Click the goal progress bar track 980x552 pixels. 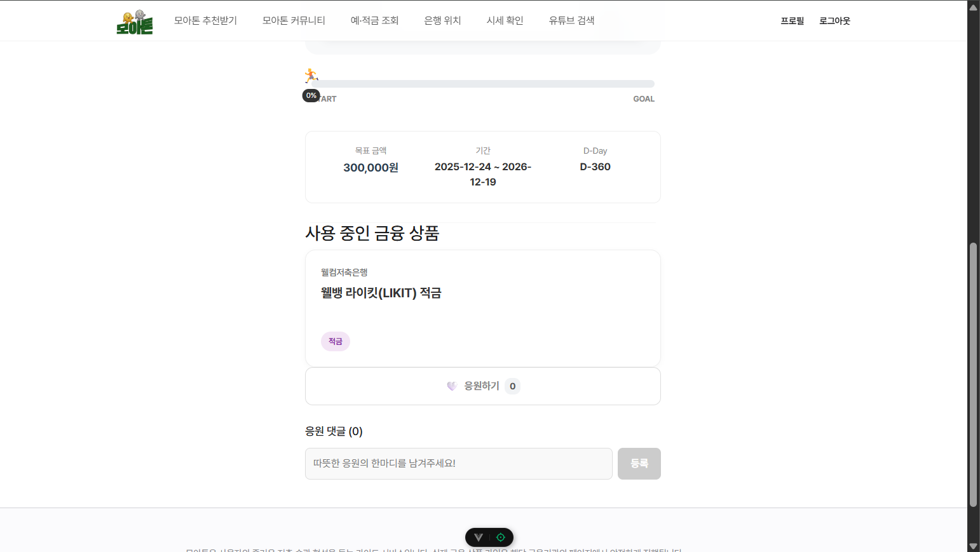[483, 84]
